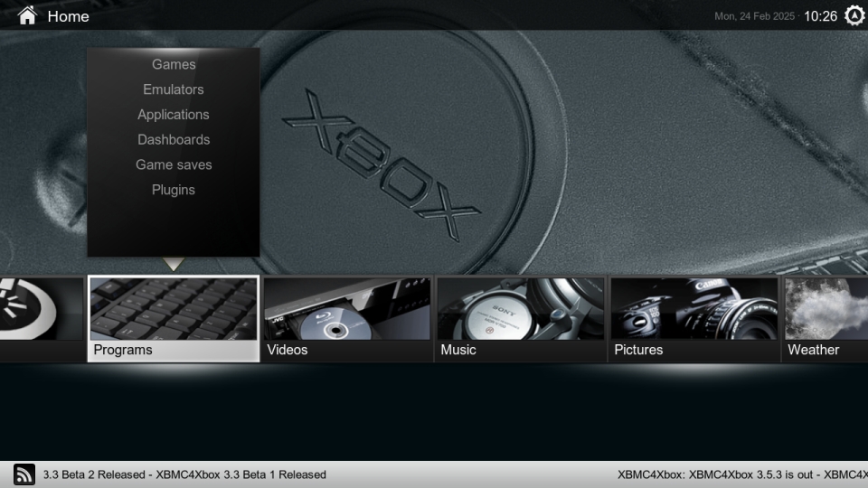
Task: Open Games from the Programs submenu
Action: point(174,64)
